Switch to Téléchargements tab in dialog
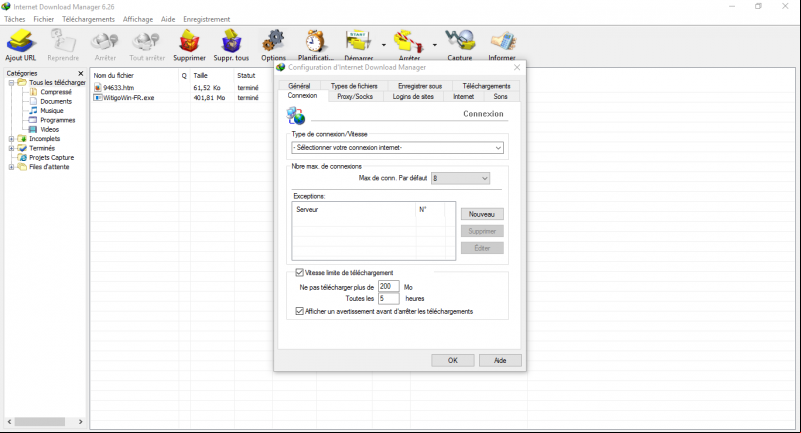Image resolution: width=801 pixels, height=433 pixels. (x=486, y=86)
